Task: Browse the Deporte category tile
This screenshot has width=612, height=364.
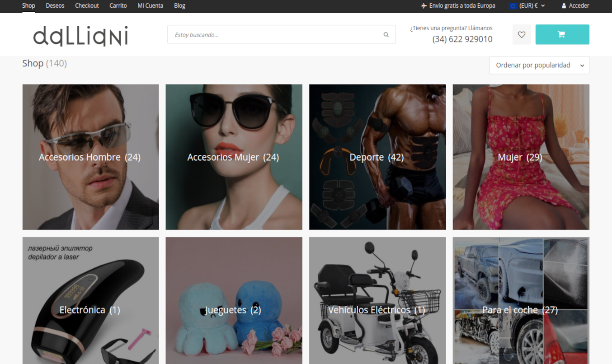Action: (x=377, y=157)
